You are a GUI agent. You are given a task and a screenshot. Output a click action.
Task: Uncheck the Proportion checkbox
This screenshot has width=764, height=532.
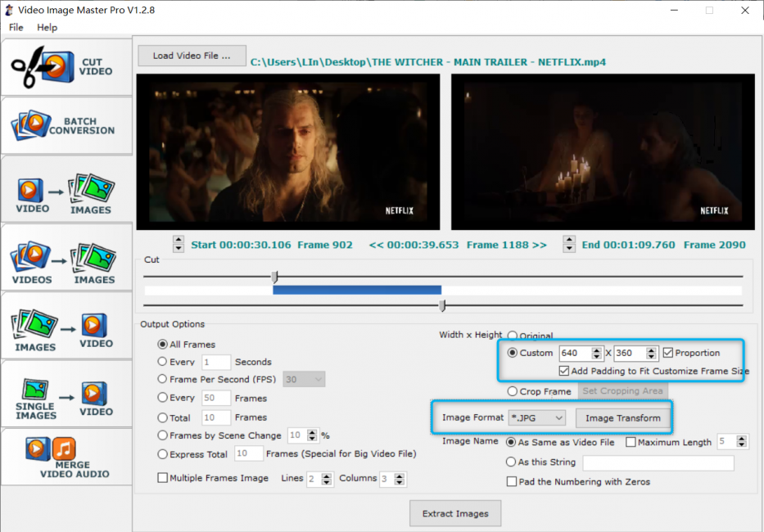point(668,354)
